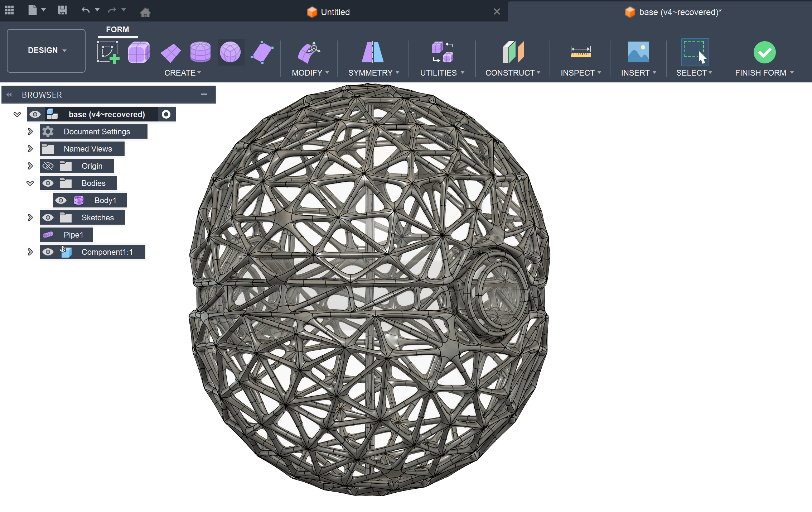
Task: Click the Edit Form modify icon
Action: [309, 52]
